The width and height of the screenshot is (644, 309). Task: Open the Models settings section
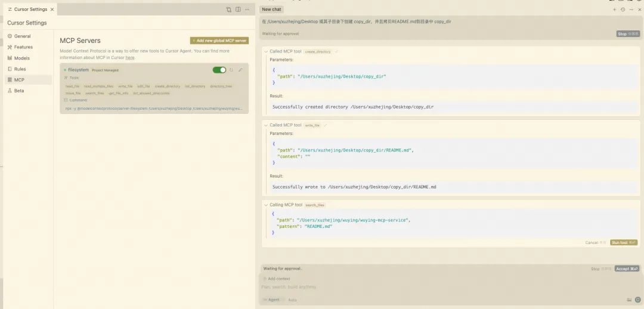21,58
